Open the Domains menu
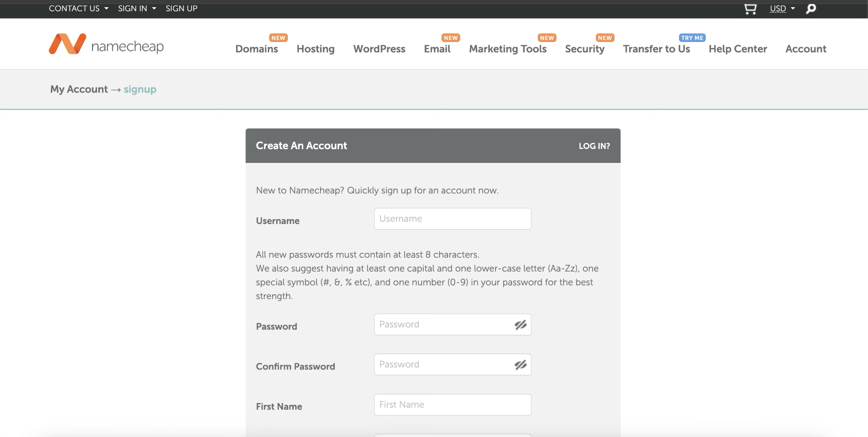 click(x=256, y=49)
